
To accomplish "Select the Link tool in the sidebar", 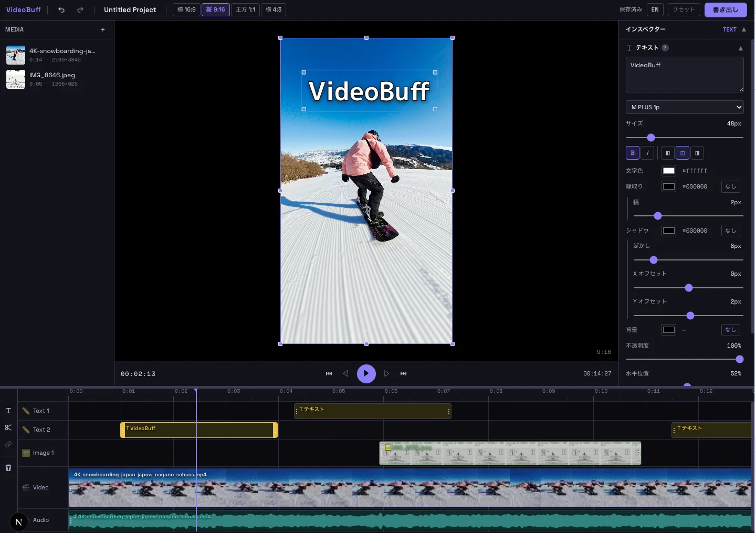I will click(x=8, y=445).
